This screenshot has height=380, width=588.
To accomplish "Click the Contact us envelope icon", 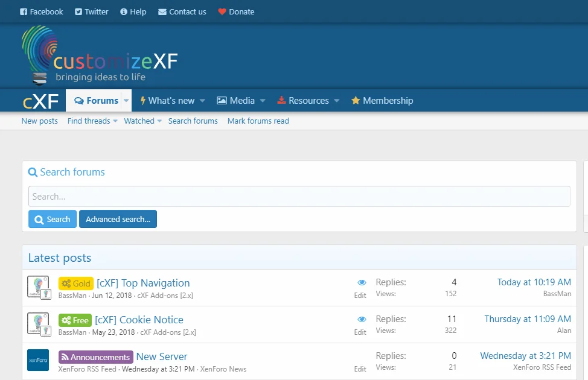I will [162, 12].
